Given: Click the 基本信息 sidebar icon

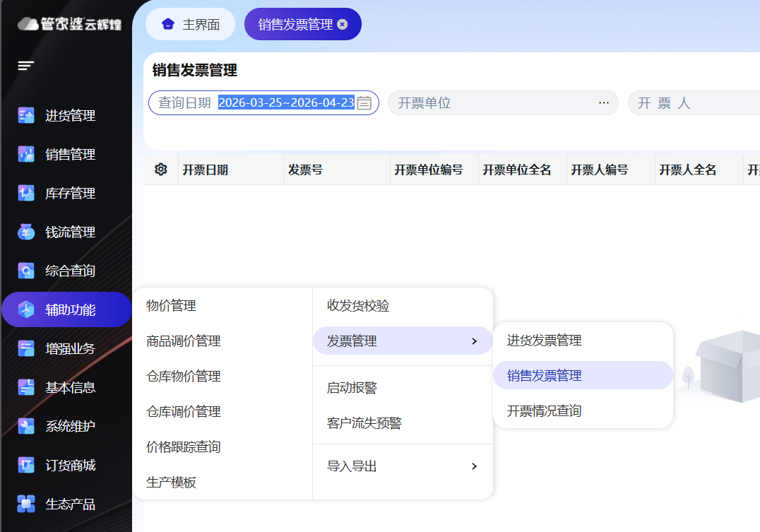Looking at the screenshot, I should 26,387.
